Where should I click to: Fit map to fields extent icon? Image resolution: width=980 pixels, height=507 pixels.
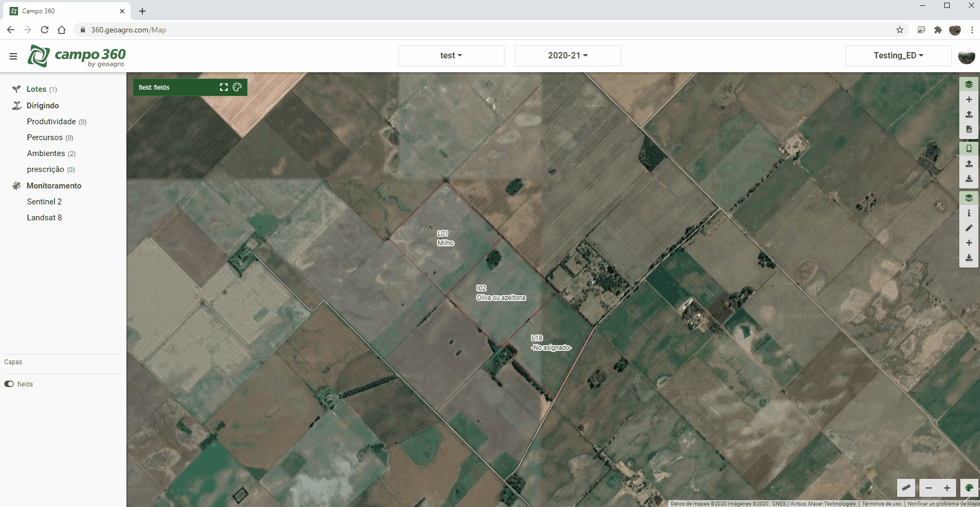224,87
